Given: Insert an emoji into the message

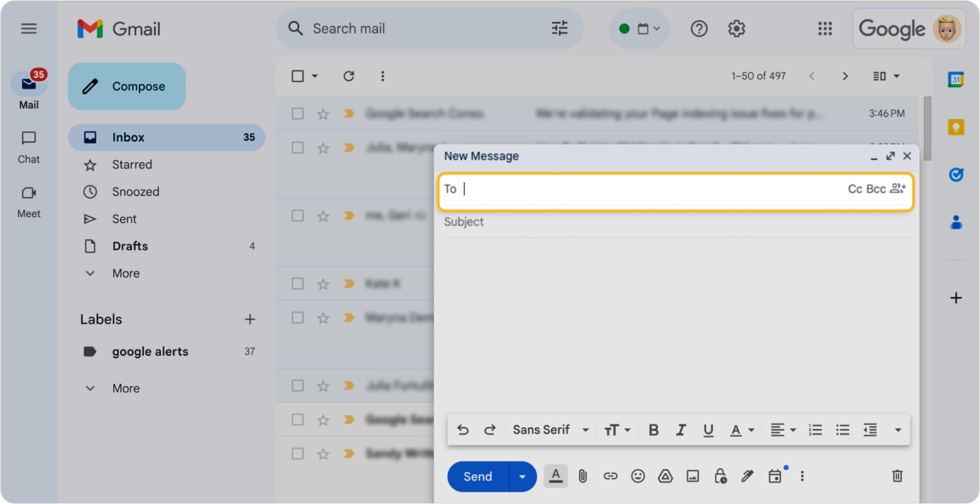Looking at the screenshot, I should (x=638, y=476).
